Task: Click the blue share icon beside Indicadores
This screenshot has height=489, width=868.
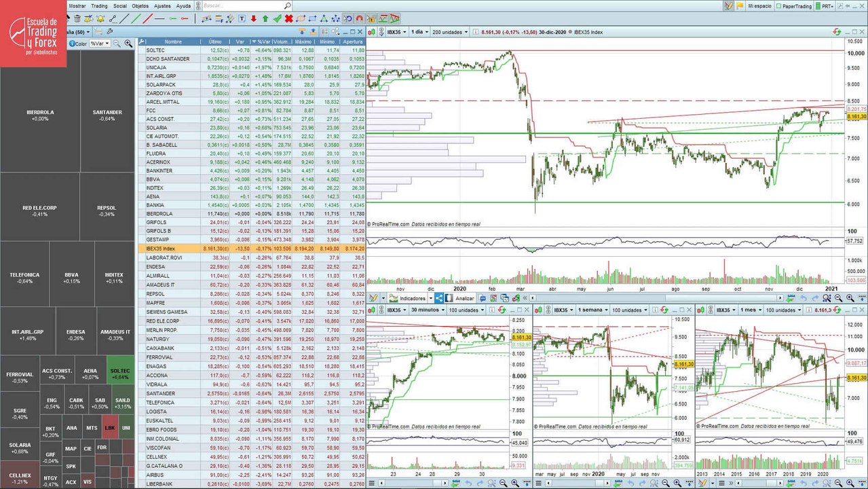Action: 439,297
